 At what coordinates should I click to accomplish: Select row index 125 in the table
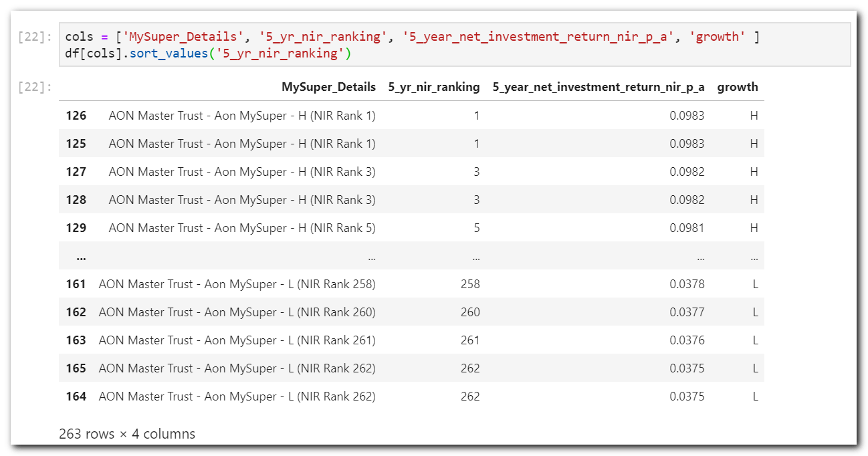(76, 144)
